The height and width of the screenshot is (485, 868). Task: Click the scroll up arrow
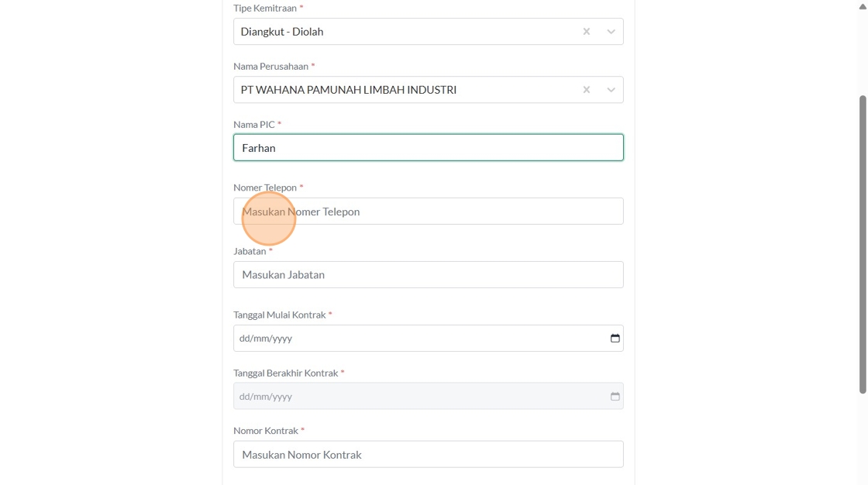pos(863,6)
